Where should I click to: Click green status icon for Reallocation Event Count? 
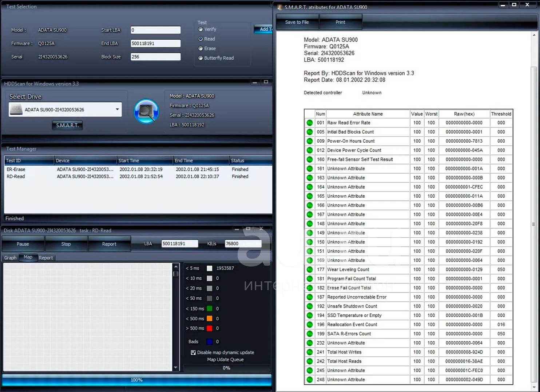310,324
